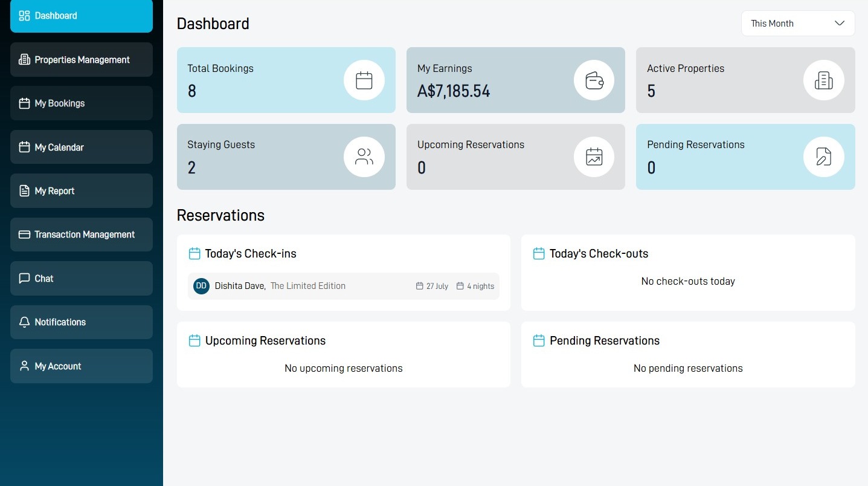Click The Limited Edition property name
The width and height of the screenshot is (868, 486).
(308, 286)
